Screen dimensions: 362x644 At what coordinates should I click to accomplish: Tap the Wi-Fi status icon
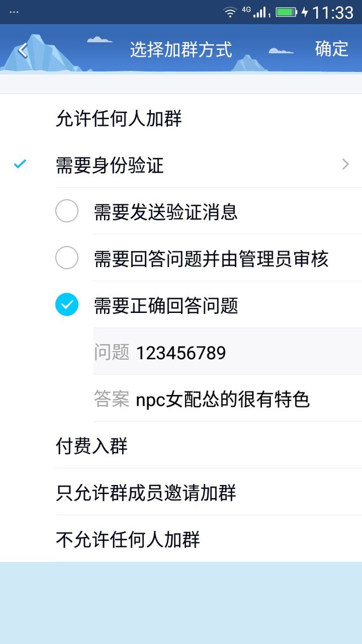(230, 12)
